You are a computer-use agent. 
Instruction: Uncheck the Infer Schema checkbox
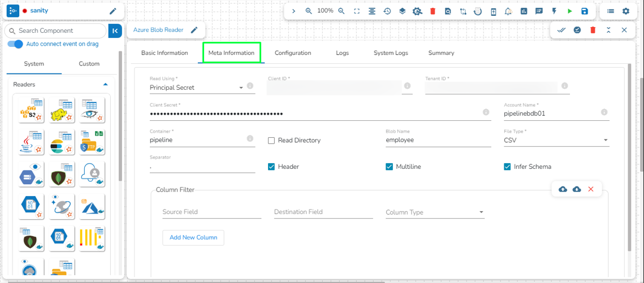pyautogui.click(x=508, y=167)
